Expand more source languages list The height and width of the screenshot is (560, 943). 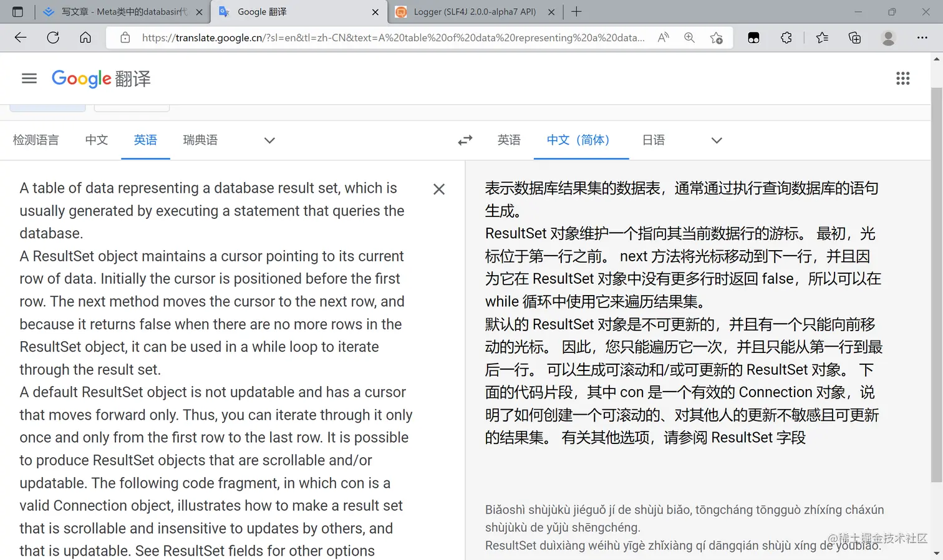click(x=269, y=140)
